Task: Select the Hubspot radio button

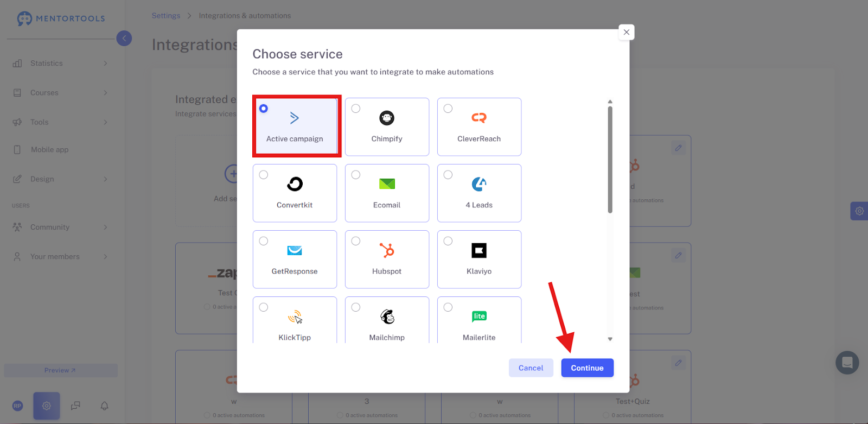Action: [x=356, y=241]
